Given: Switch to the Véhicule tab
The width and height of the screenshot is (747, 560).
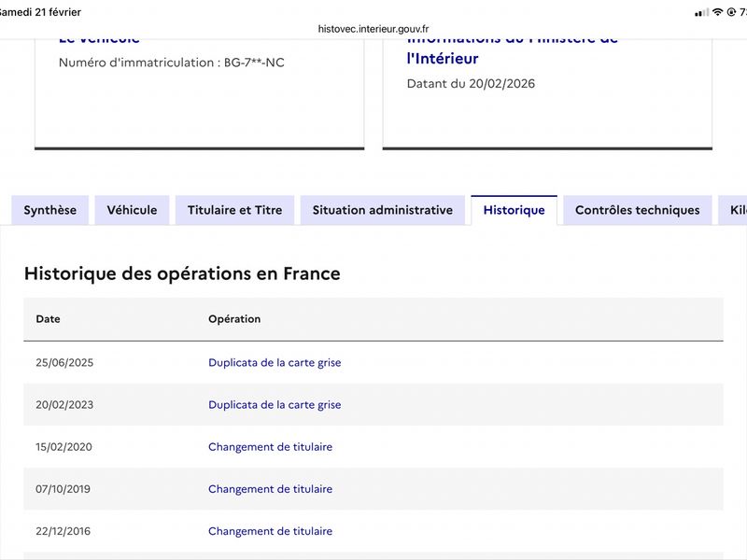Looking at the screenshot, I should coord(132,210).
